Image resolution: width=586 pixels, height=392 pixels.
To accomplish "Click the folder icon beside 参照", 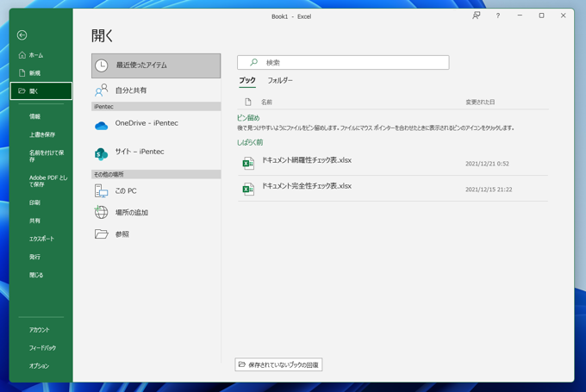I will 102,234.
